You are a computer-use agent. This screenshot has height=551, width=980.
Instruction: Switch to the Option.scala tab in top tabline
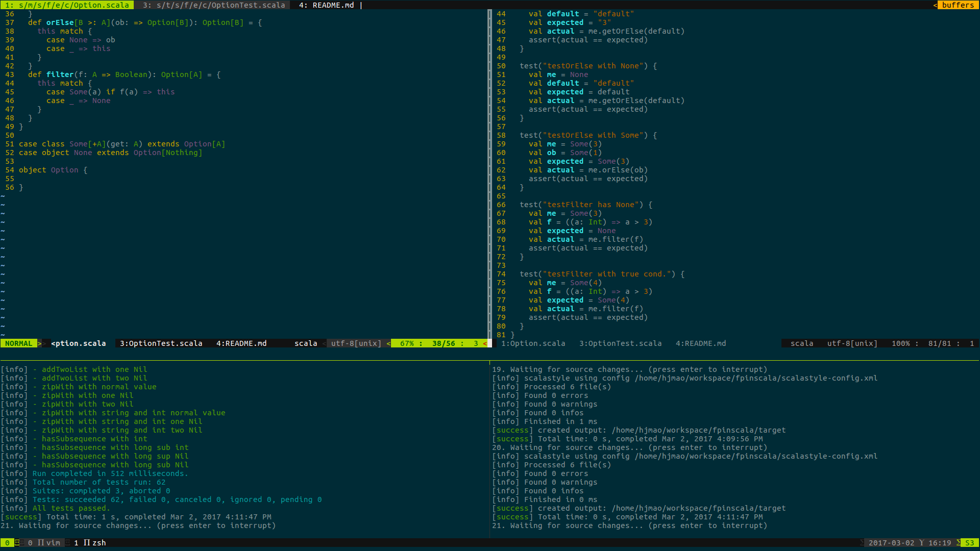click(x=67, y=5)
